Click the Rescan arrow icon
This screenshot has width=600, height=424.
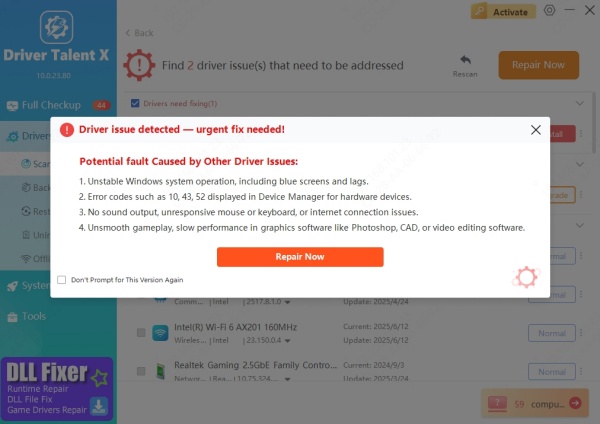[x=465, y=60]
